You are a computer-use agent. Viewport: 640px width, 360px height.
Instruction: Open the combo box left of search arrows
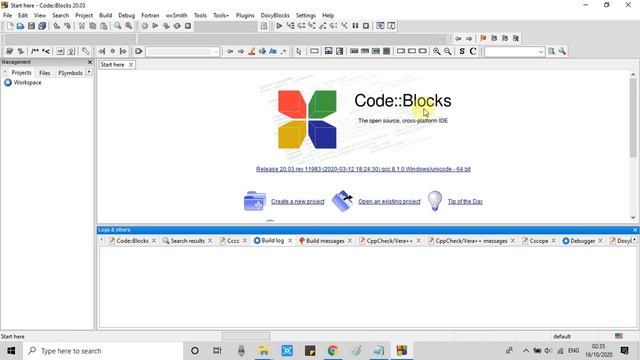click(182, 52)
